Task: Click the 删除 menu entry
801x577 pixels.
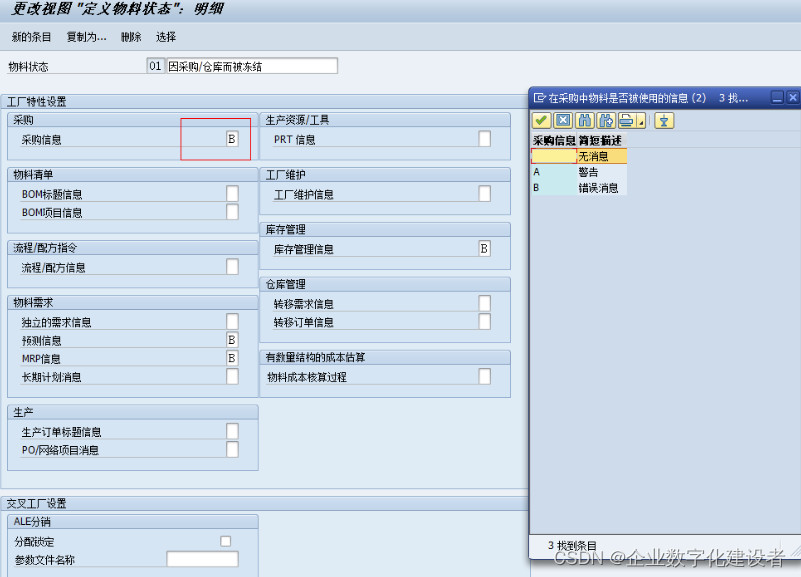Action: 129,36
